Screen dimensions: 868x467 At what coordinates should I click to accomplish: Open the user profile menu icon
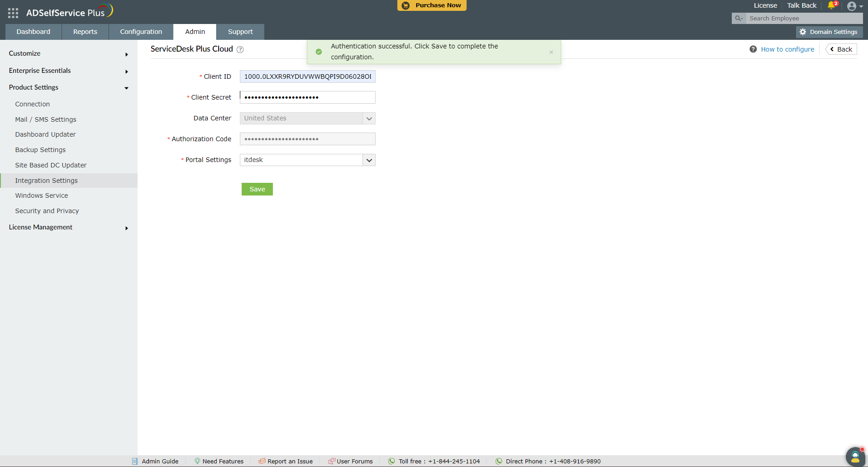click(x=853, y=6)
